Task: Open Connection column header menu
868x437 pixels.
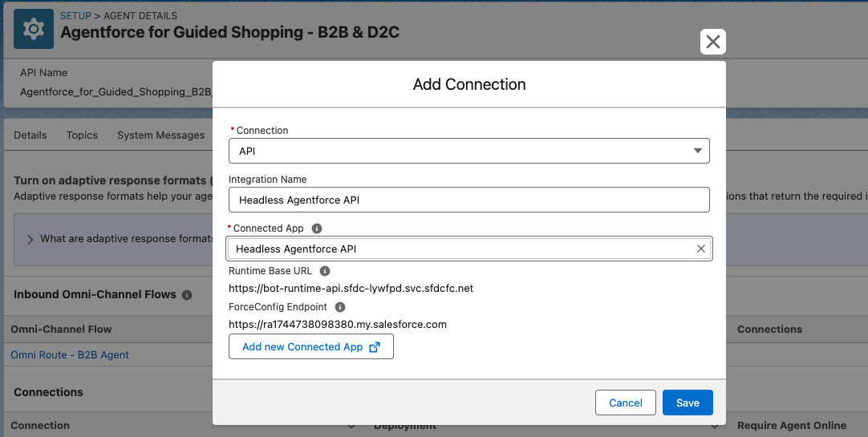Action: pyautogui.click(x=351, y=426)
